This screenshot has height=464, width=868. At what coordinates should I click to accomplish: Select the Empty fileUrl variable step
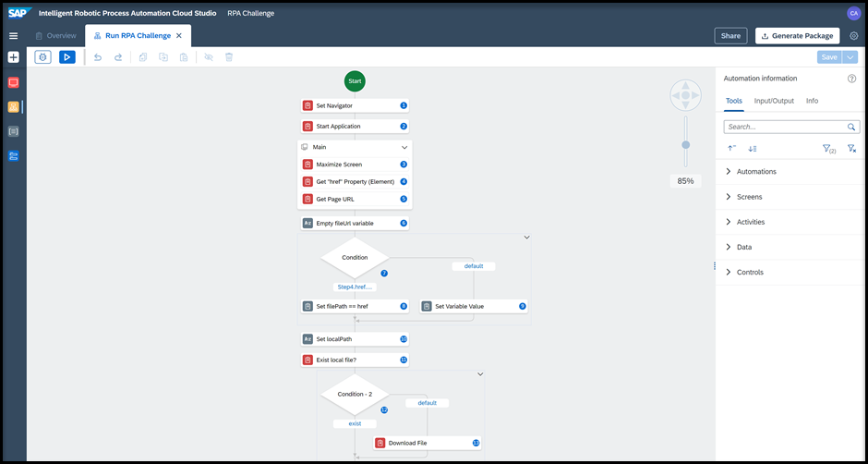click(355, 224)
